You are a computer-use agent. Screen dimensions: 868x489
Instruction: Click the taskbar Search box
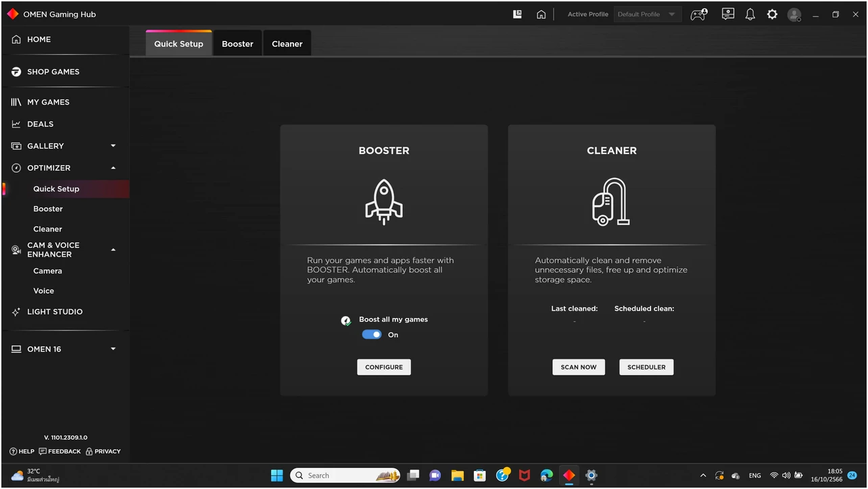(345, 475)
